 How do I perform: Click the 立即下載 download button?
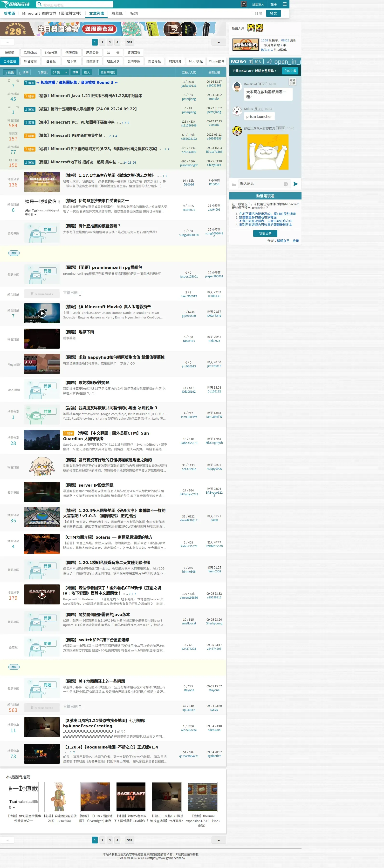[x=290, y=71]
